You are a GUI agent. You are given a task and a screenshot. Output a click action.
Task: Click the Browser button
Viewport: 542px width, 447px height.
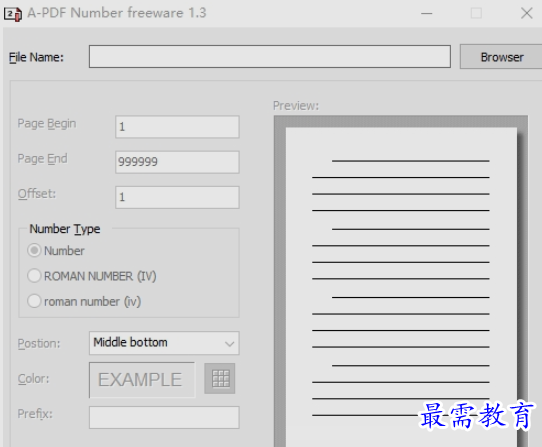(502, 57)
